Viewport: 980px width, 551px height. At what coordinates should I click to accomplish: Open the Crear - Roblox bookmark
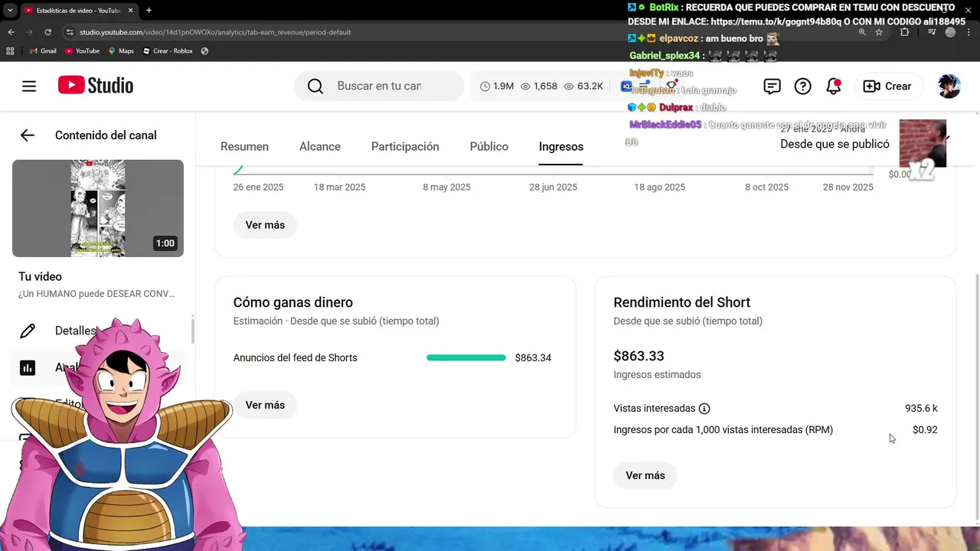tap(167, 51)
